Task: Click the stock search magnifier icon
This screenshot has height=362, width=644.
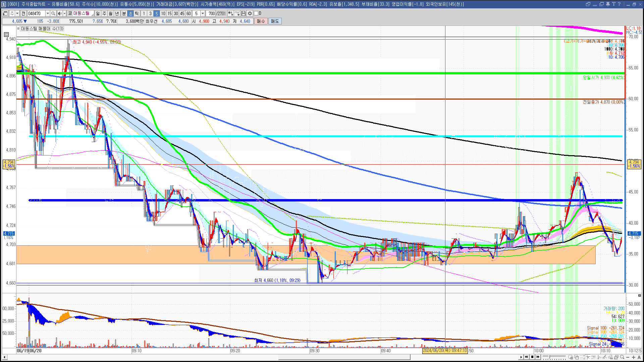Action: [x=53, y=13]
